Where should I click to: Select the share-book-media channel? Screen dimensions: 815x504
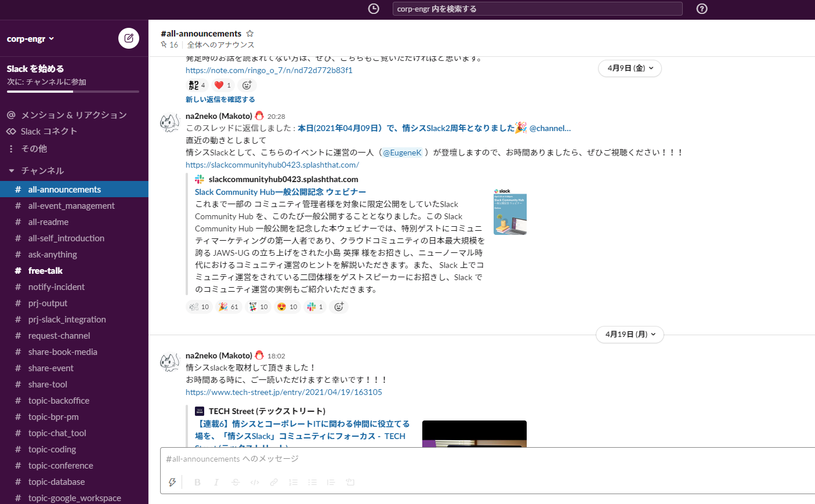(x=74, y=351)
